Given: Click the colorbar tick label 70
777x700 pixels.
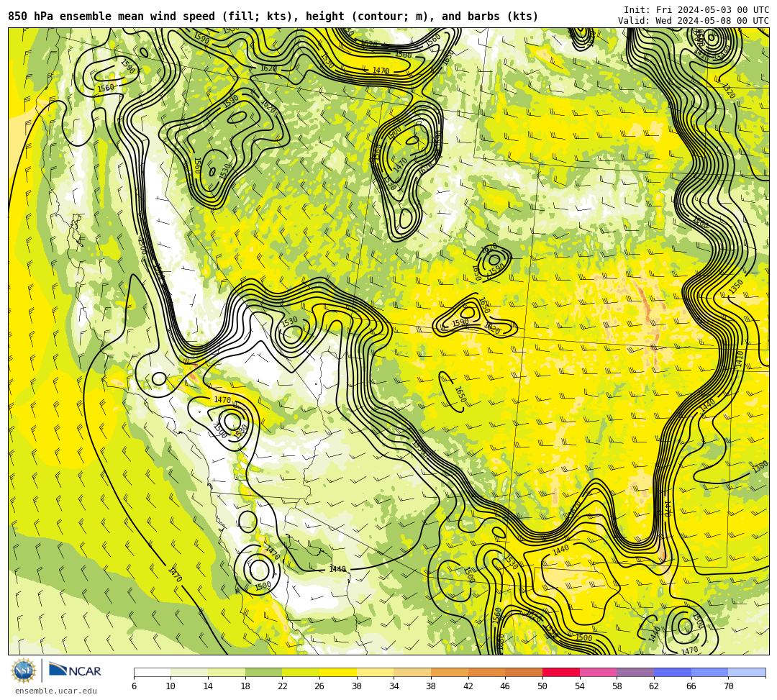Looking at the screenshot, I should tap(728, 686).
